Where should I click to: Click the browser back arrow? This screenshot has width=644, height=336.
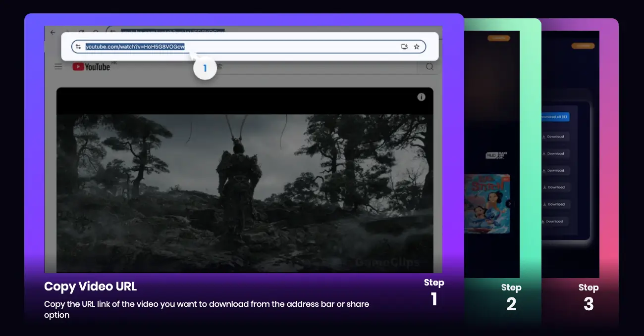coord(53,32)
